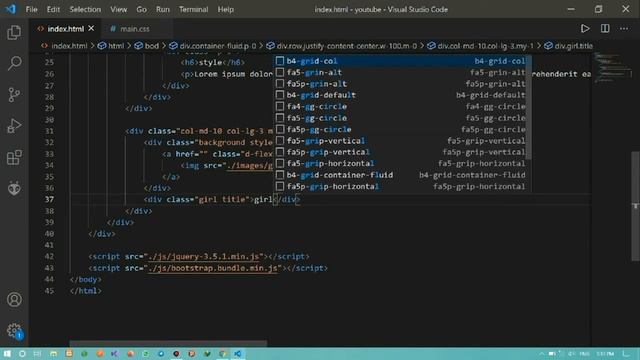Open the Search view in activity bar

click(x=14, y=63)
